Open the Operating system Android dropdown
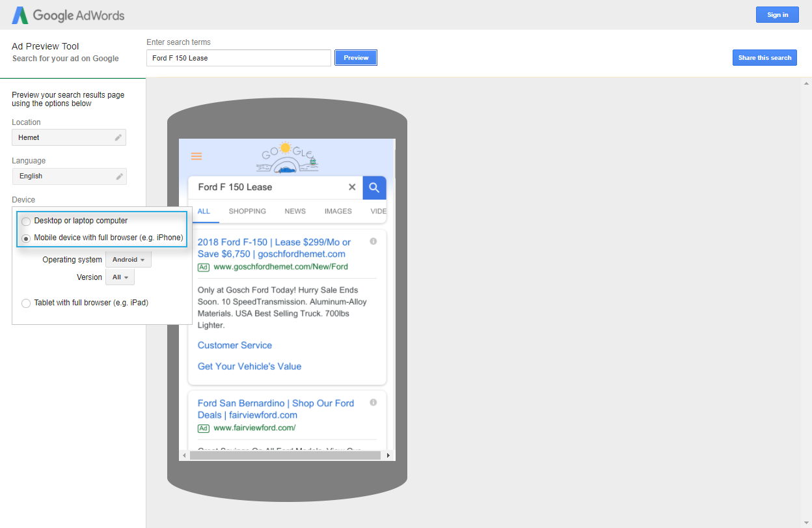 click(x=128, y=259)
